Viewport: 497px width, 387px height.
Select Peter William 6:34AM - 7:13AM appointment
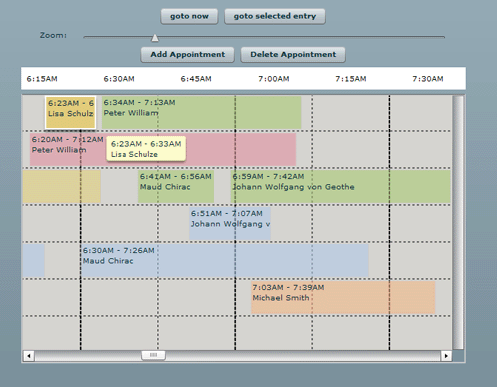pos(202,112)
